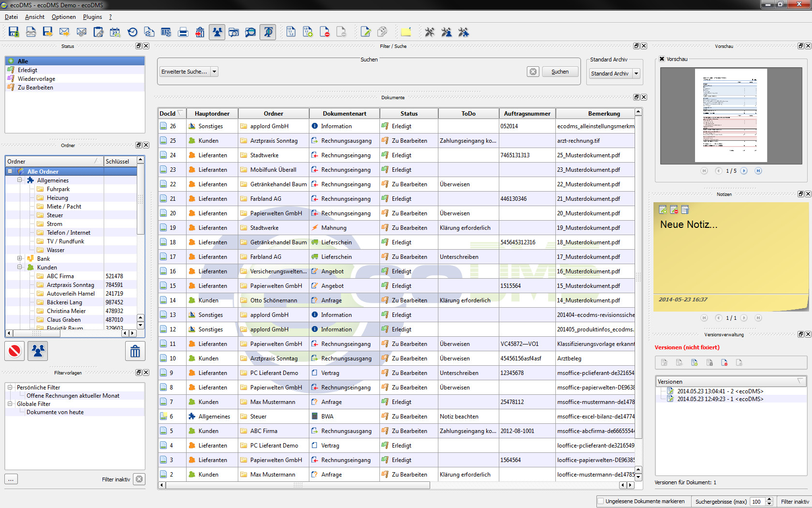The width and height of the screenshot is (812, 508).
Task: Enable 'Ungelesene Dokumente markieren' checkbox
Action: (x=601, y=501)
